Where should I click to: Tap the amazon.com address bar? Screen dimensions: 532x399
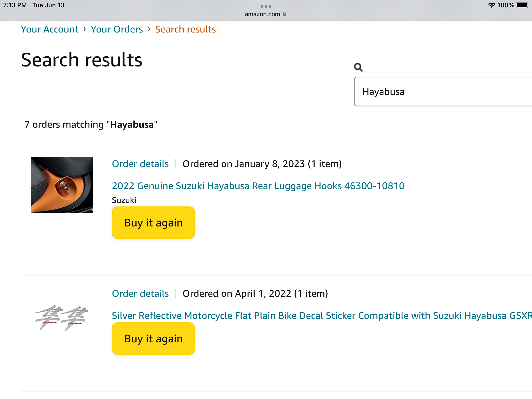[x=262, y=14]
